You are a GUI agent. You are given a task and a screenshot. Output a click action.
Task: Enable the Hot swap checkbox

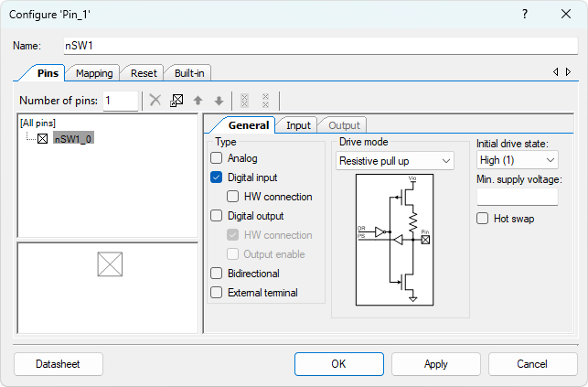pos(483,219)
